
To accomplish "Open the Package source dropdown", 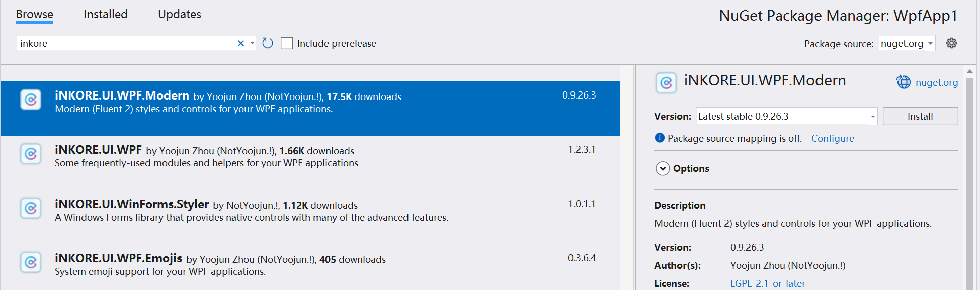I will tap(907, 43).
